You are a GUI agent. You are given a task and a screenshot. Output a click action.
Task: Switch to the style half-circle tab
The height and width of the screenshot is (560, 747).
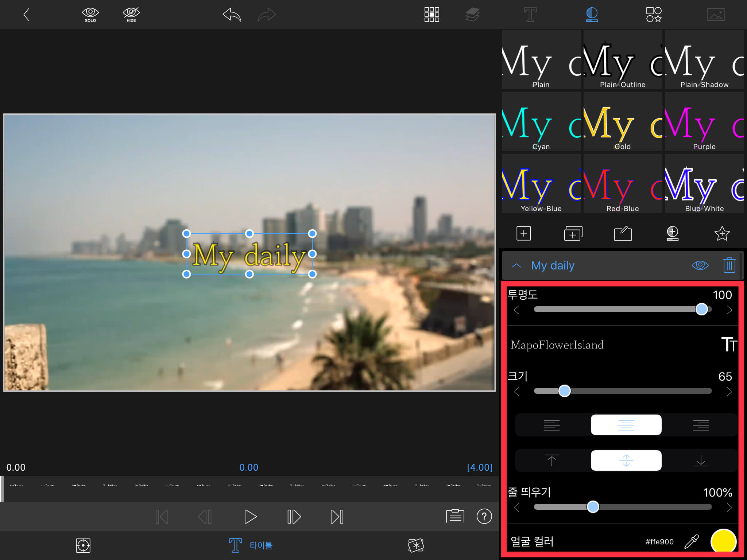(592, 15)
